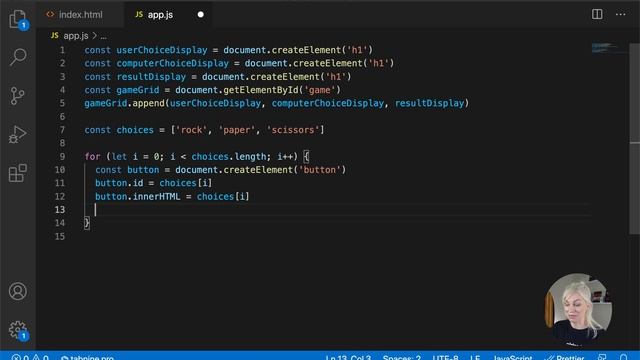Viewport: 640px width, 360px height.
Task: Open the editor More Actions ellipsis
Action: [x=620, y=14]
